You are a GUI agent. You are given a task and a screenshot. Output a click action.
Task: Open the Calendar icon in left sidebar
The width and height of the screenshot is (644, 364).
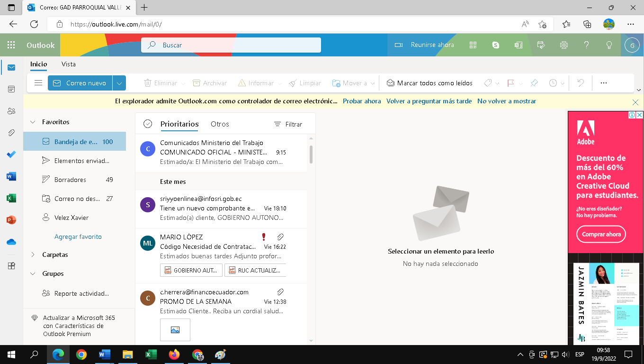11,89
